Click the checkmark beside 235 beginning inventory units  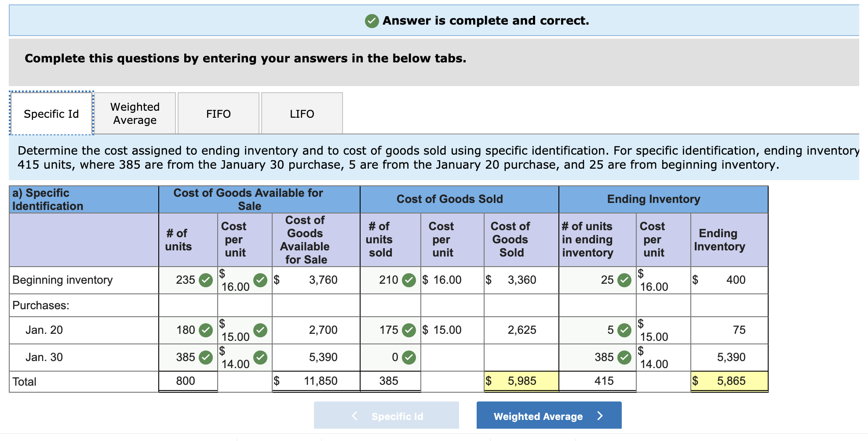(205, 280)
